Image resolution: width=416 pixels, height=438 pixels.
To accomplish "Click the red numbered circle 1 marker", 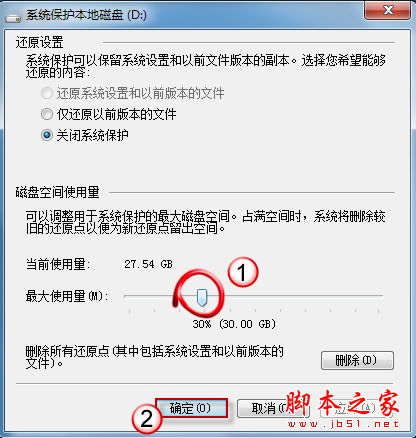I will point(243,272).
